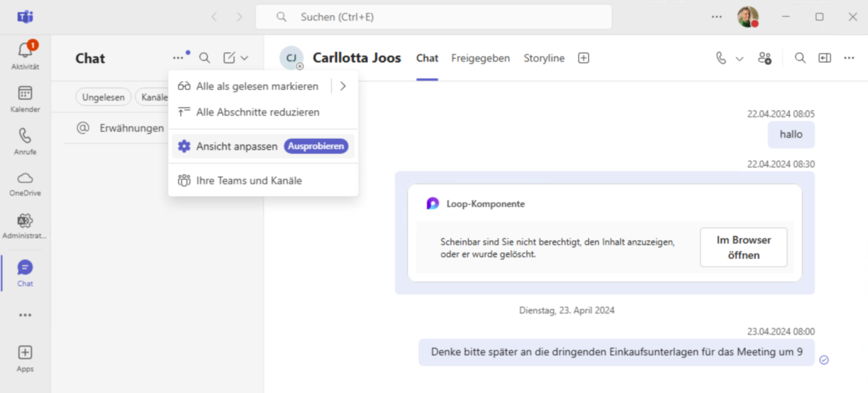868x393 pixels.
Task: Search within this chat magnifier
Action: coord(800,58)
